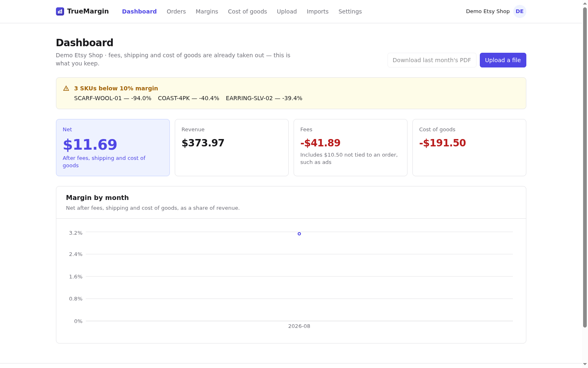Image resolution: width=588 pixels, height=368 pixels.
Task: Click the vertical page scrollbar thumb
Action: [585, 167]
